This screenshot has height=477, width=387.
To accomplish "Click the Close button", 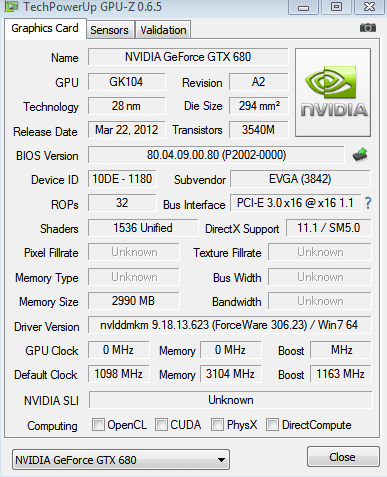I will click(343, 457).
